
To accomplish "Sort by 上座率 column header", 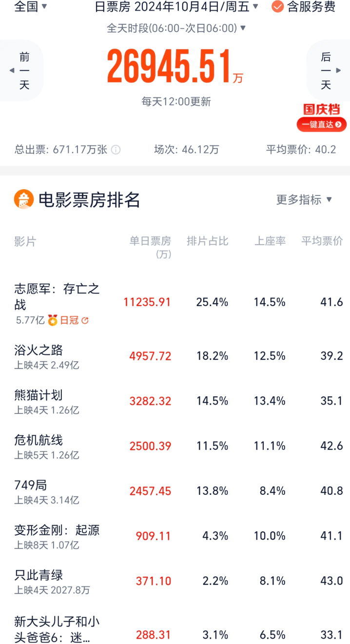I will pos(270,241).
